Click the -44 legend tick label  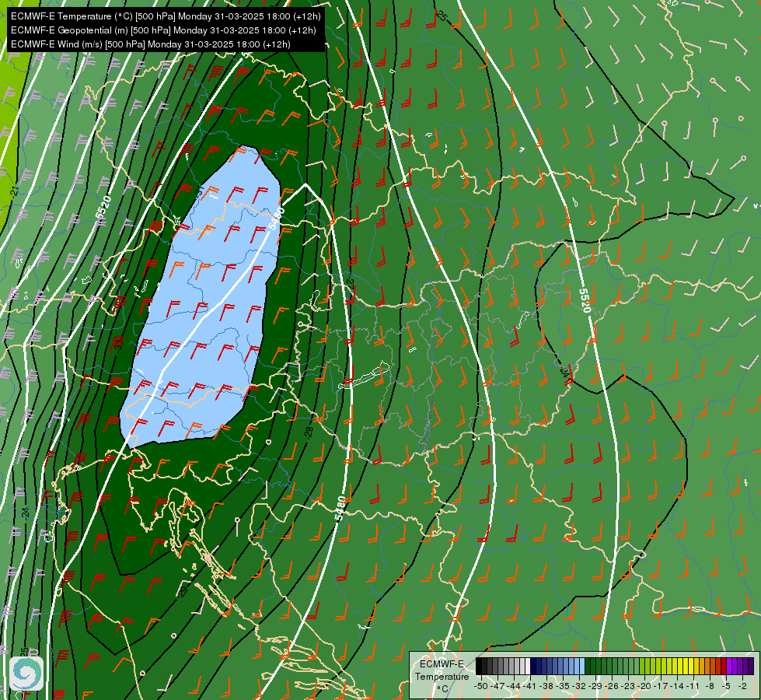pyautogui.click(x=514, y=686)
